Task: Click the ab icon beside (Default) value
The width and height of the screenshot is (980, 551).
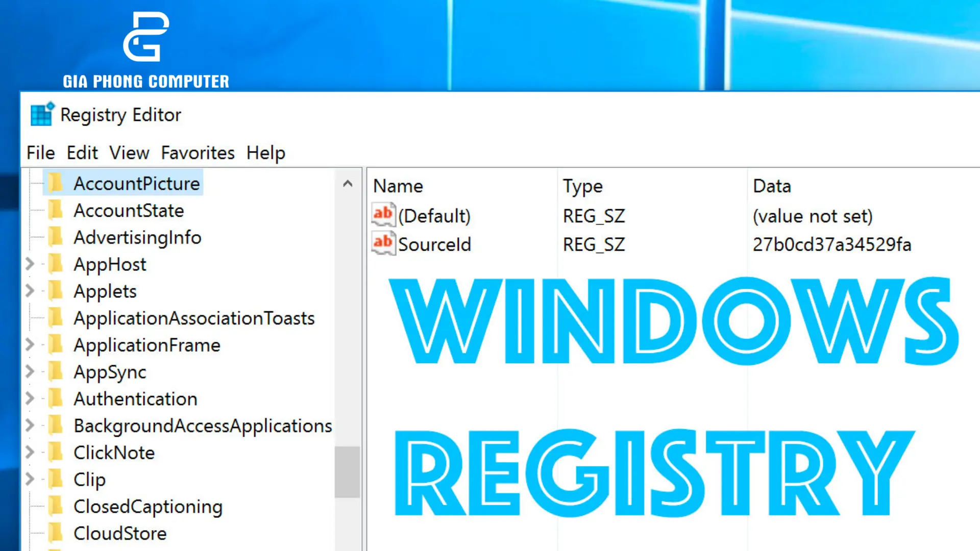Action: click(383, 215)
